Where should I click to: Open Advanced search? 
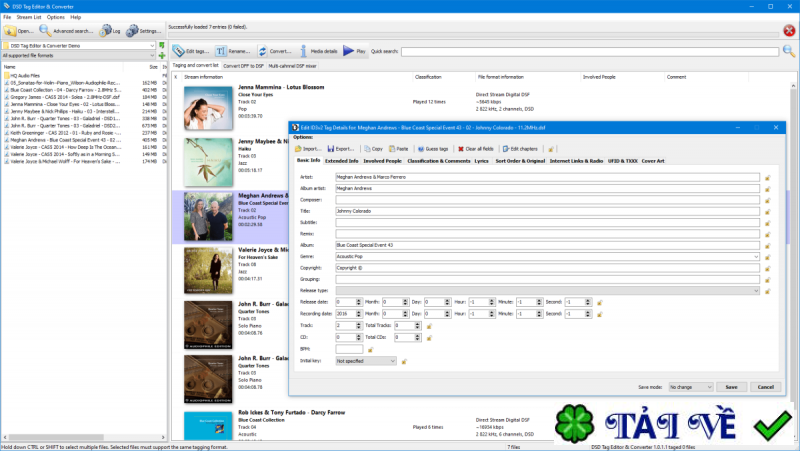67,31
